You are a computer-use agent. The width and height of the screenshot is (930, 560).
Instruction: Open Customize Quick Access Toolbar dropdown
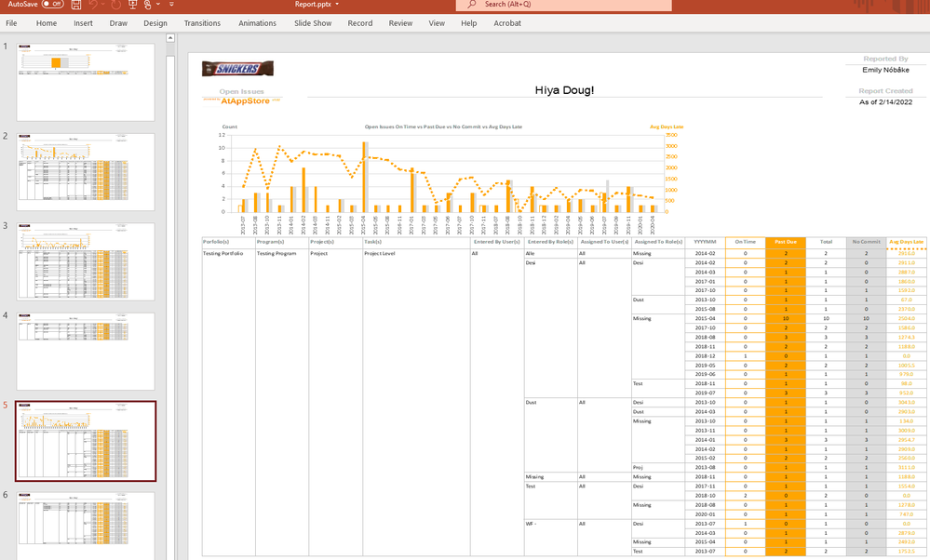[x=171, y=5]
